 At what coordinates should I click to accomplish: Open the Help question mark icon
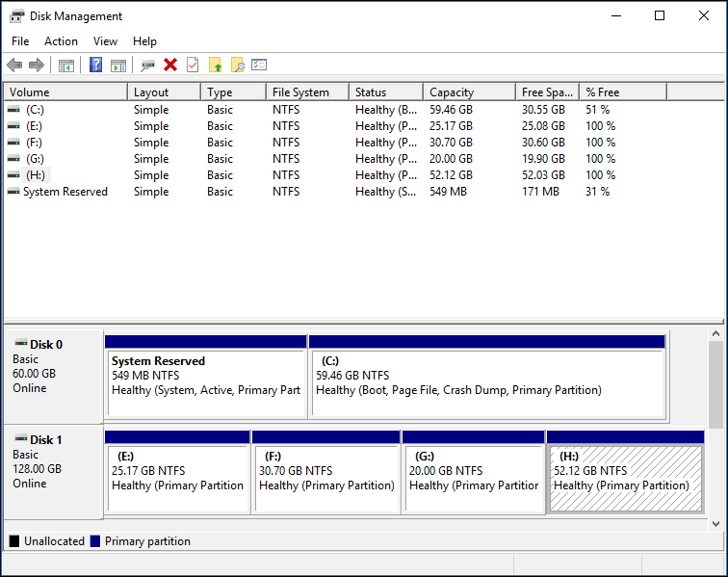coord(95,65)
